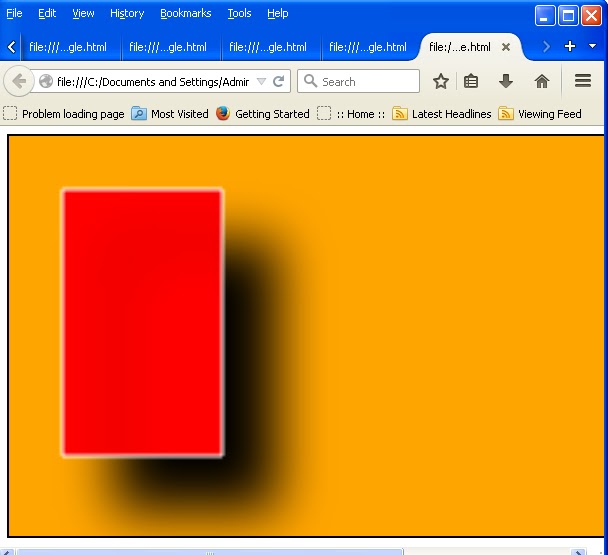Click the search magnifier icon
The image size is (608, 555).
click(310, 81)
